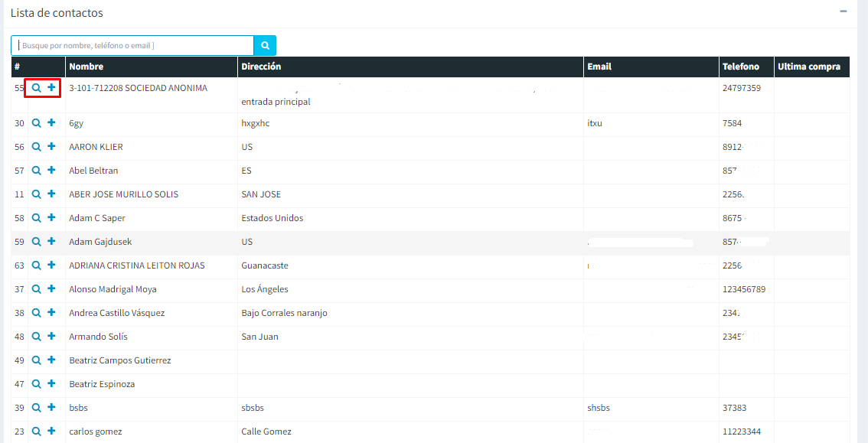Click the address Los Ángeles

coord(265,289)
